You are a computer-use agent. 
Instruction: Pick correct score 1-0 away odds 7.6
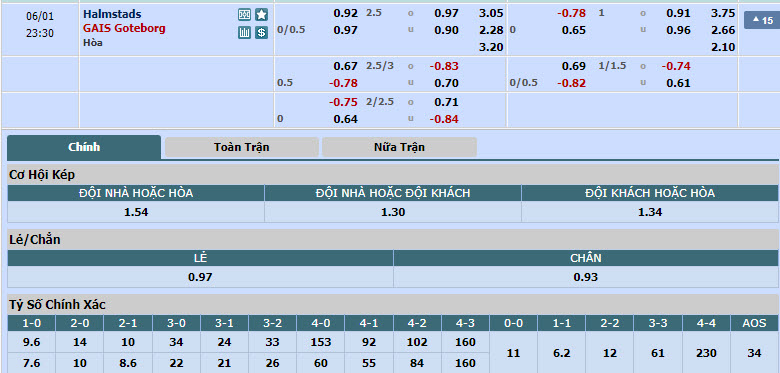click(x=32, y=363)
